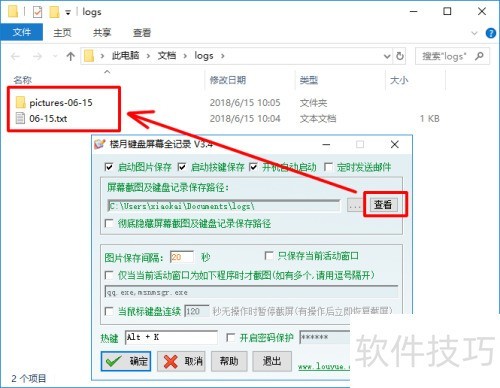This screenshot has width=500, height=388.
Task: Click the pictures-06-15 folder icon
Action: [x=21, y=102]
